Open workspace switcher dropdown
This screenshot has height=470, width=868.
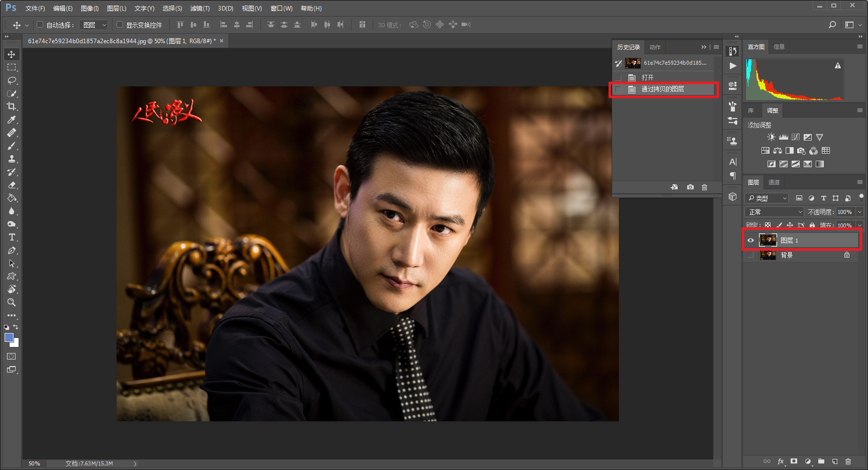click(x=853, y=25)
